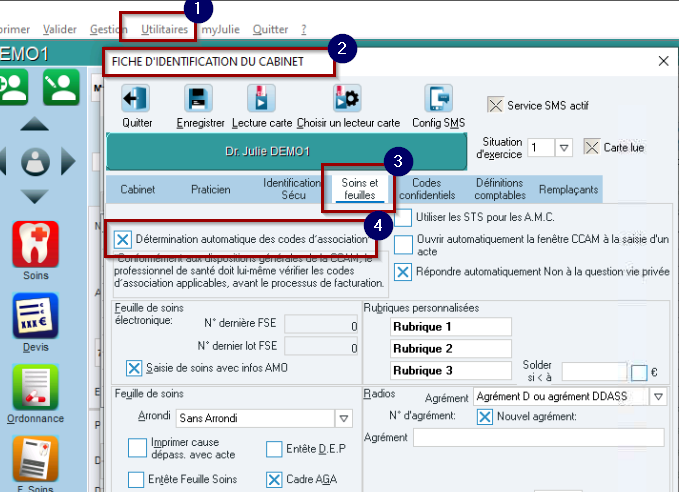Screen dimensions: 679x492
Task: Click the Dr. Julie DEMO1 teal button
Action: 286,152
